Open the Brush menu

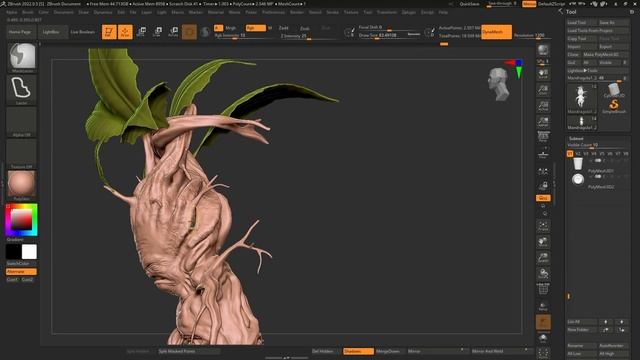[x=28, y=12]
